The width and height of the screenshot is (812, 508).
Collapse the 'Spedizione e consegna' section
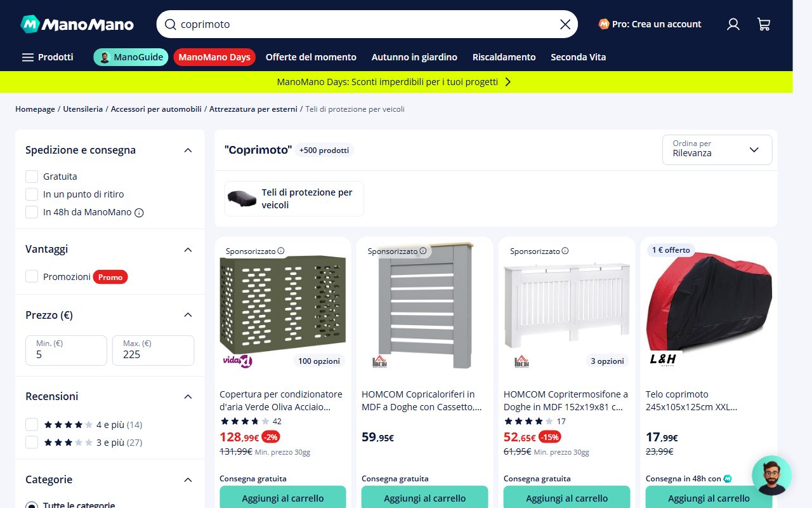click(x=188, y=150)
